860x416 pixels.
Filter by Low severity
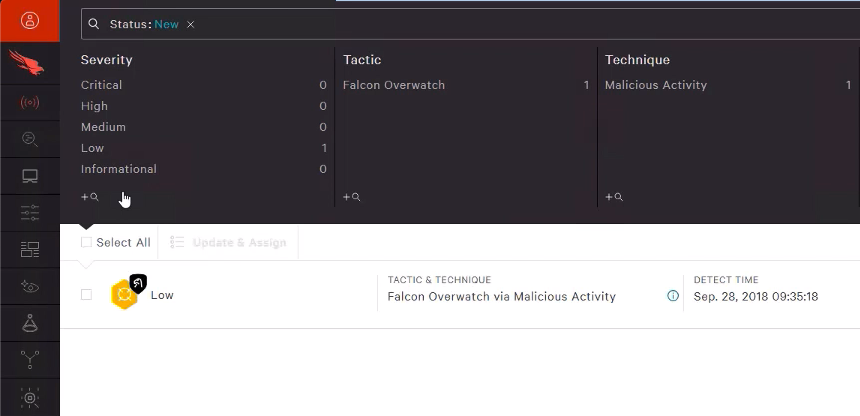pos(203,148)
